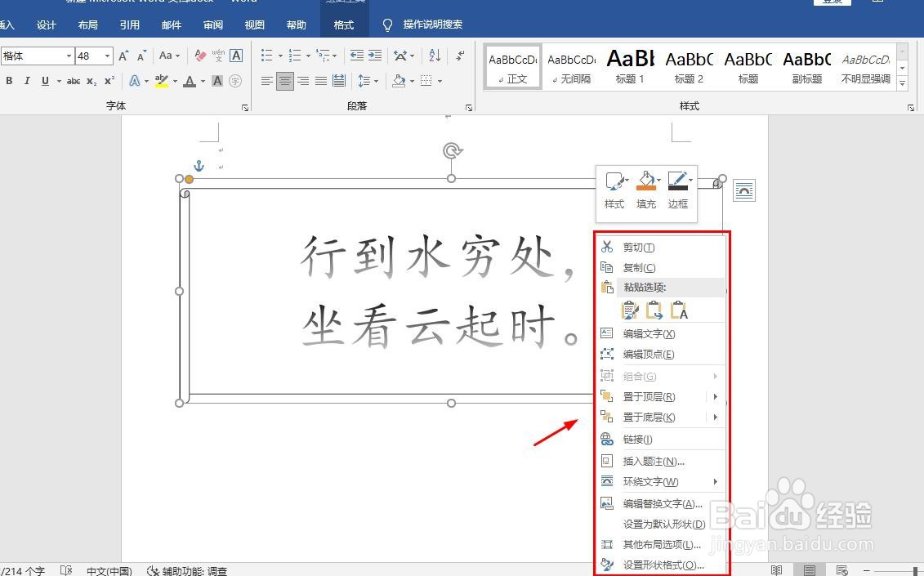Select center alignment

click(x=284, y=81)
